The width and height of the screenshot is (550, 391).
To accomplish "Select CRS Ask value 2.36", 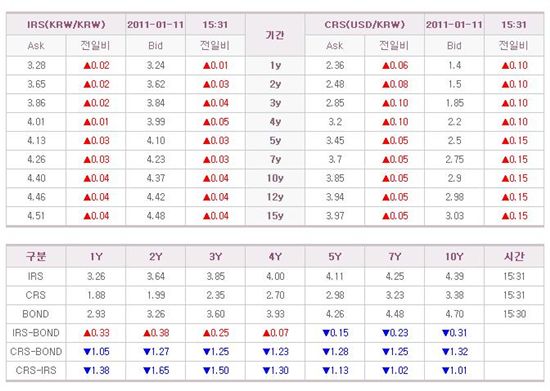I will point(335,66).
